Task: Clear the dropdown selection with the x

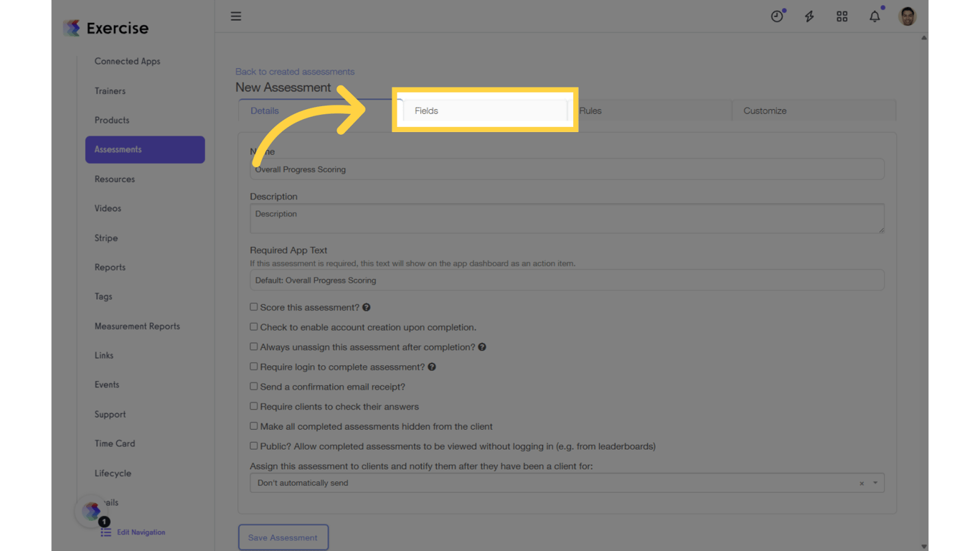Action: pos(862,482)
